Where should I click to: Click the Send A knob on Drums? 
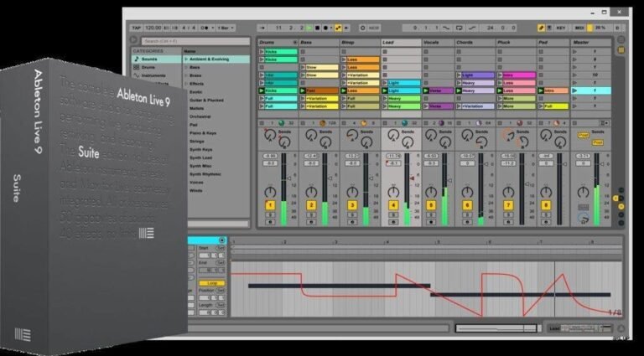click(x=270, y=135)
